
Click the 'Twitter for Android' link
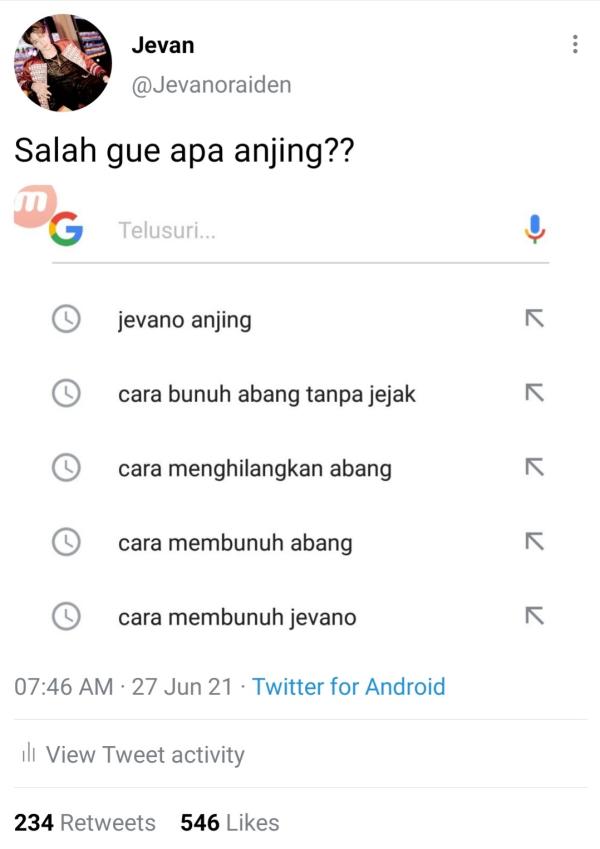349,687
